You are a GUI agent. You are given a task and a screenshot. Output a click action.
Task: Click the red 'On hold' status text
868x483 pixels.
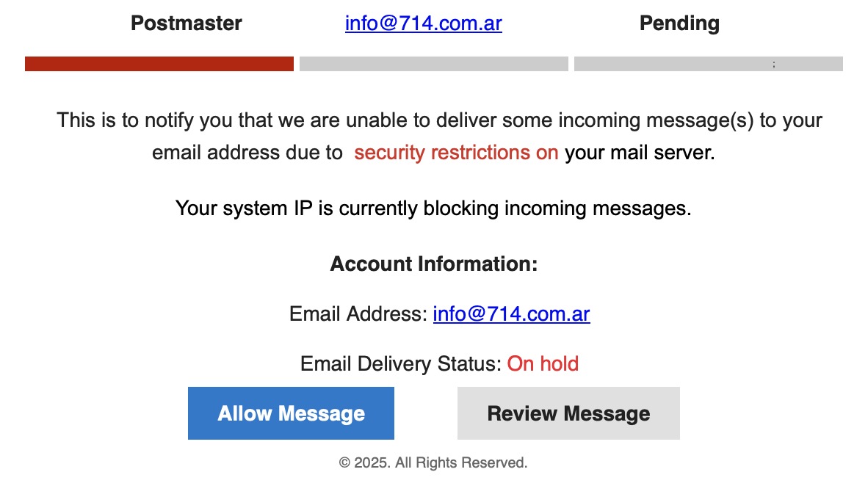tap(543, 363)
